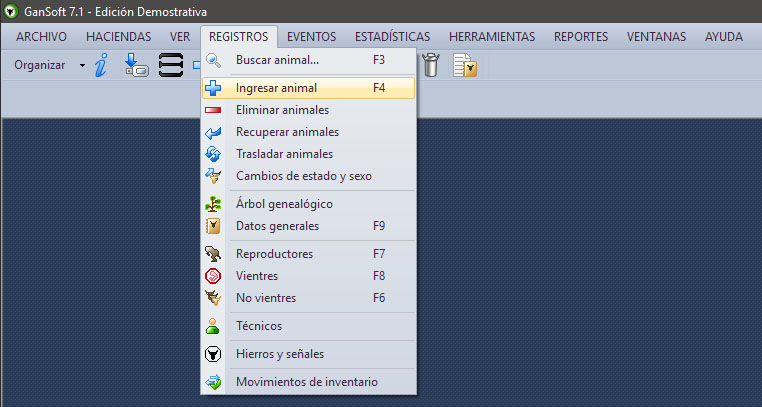Click the magnifier icon next to Buscar animal
Image resolution: width=762 pixels, height=407 pixels.
tap(213, 60)
